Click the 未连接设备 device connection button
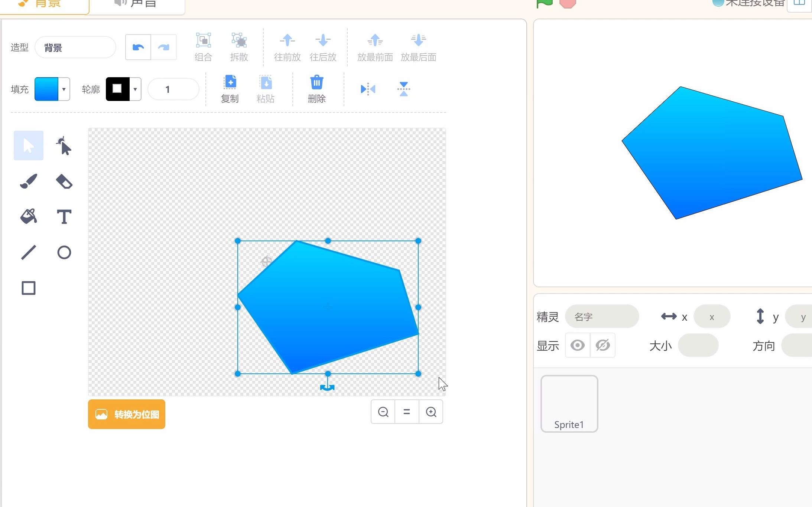 pyautogui.click(x=749, y=3)
